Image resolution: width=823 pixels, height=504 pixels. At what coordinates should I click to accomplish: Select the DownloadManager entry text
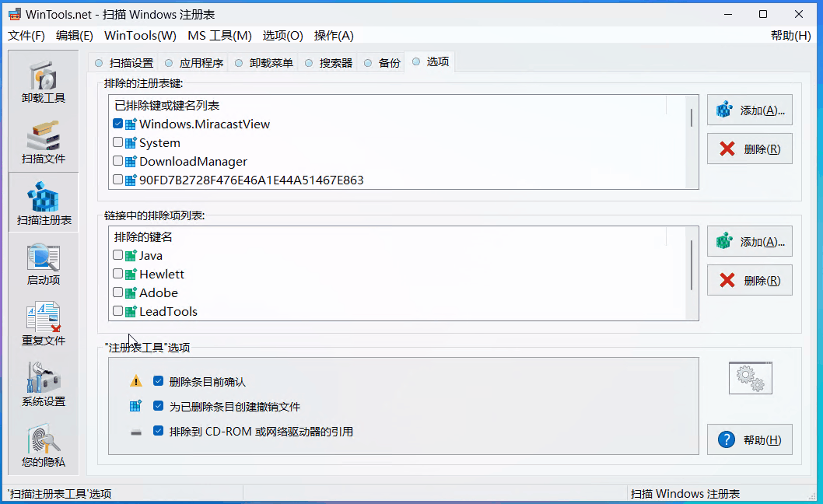coord(193,162)
